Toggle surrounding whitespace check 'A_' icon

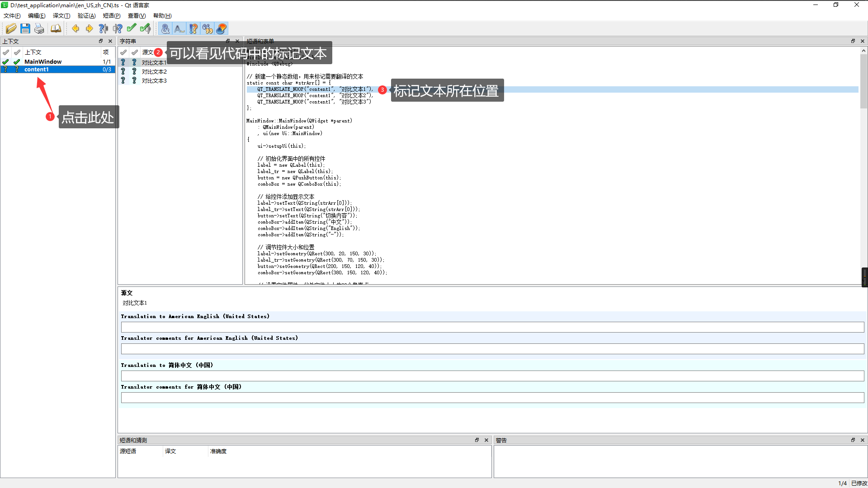179,29
